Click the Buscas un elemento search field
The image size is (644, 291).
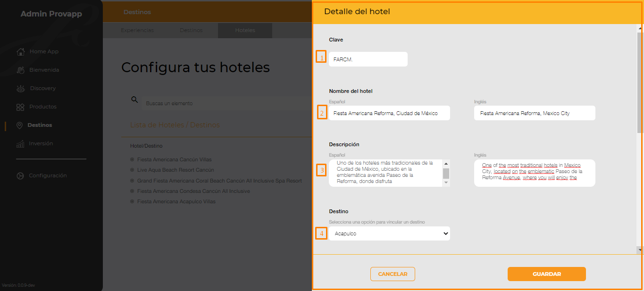tap(226, 103)
